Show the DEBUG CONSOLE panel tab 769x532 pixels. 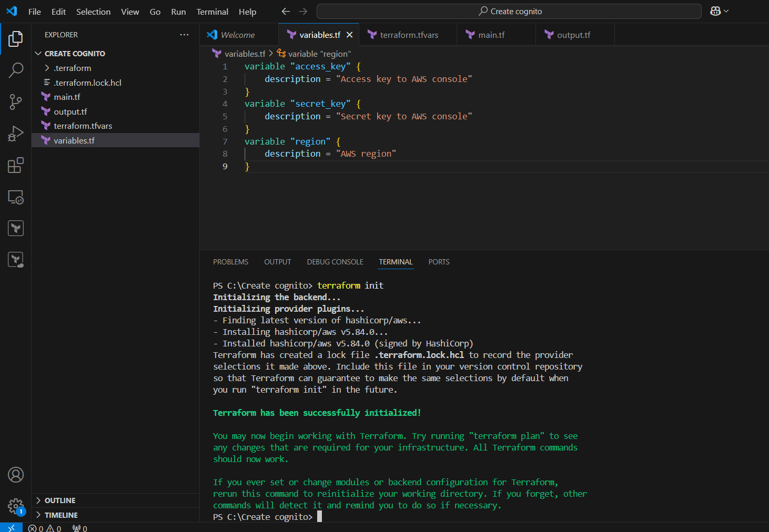coord(335,262)
